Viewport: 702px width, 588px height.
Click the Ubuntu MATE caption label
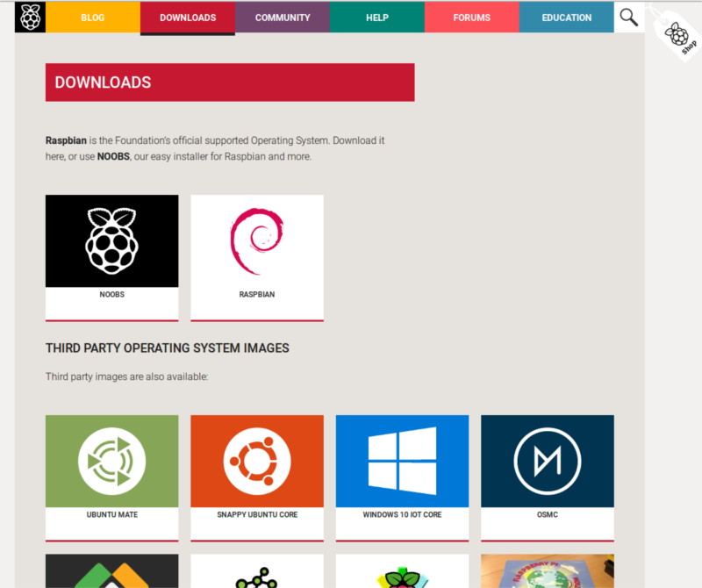(111, 515)
